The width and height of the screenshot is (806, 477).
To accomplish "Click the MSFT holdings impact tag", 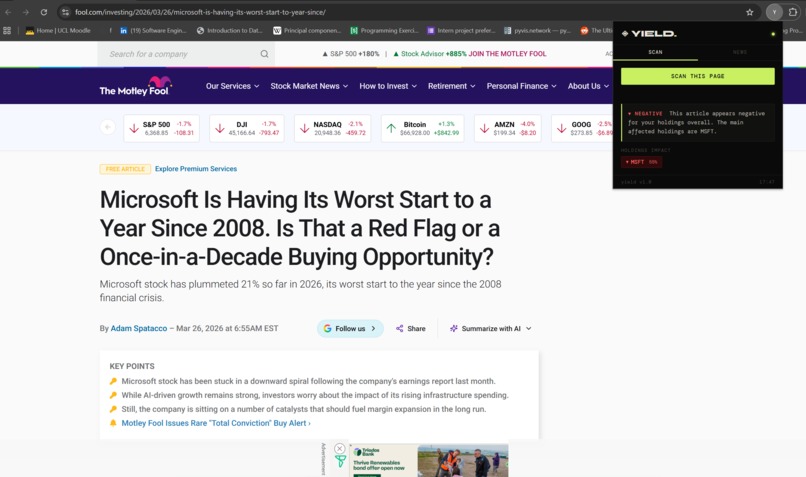I will point(642,162).
